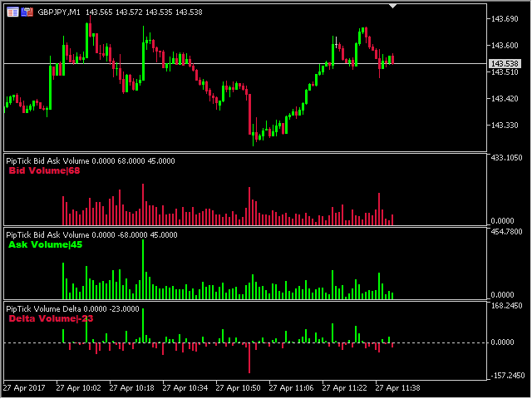532x399 pixels.
Task: Click the green Ask Volume|45 label
Action: (45, 244)
